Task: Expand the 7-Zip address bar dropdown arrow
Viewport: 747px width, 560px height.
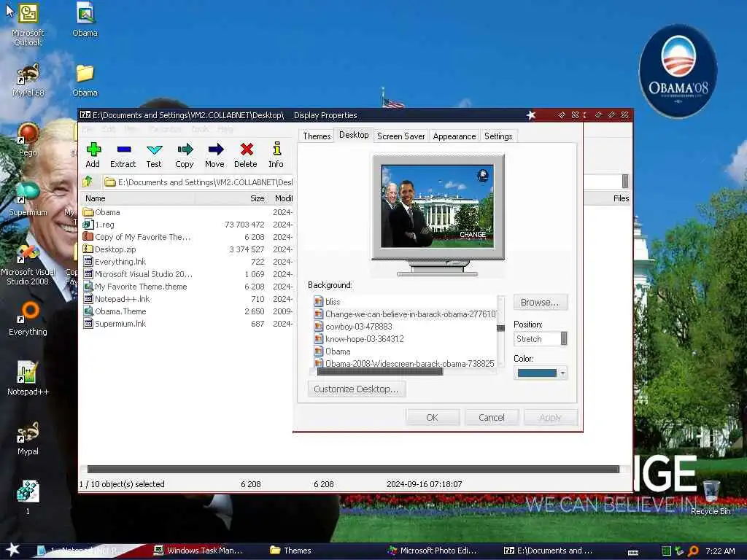Action: 625,182
